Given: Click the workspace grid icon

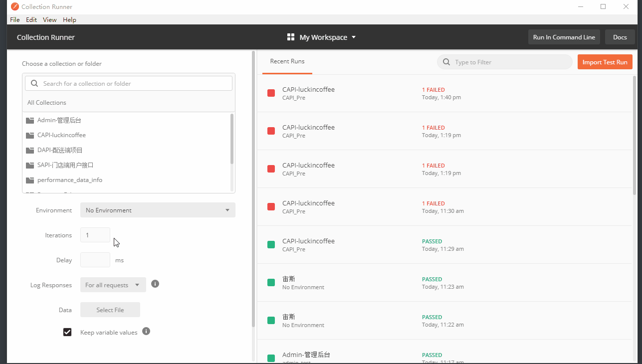Looking at the screenshot, I should point(291,37).
